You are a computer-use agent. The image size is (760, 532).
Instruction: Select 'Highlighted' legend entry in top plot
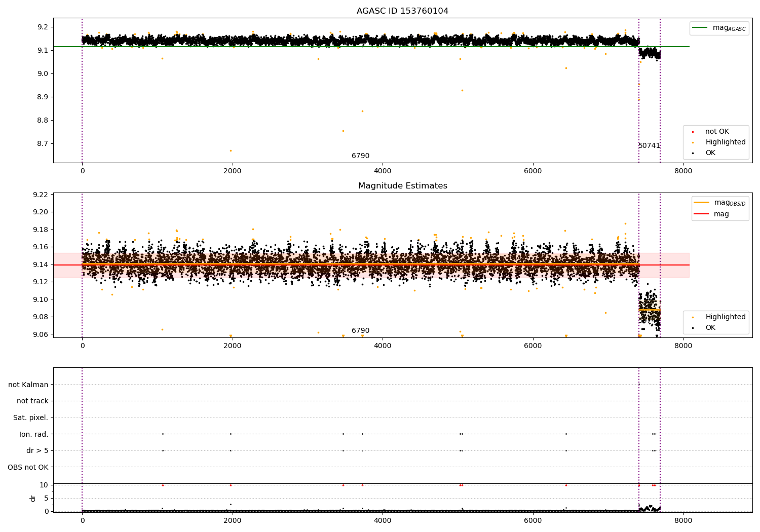[725, 142]
